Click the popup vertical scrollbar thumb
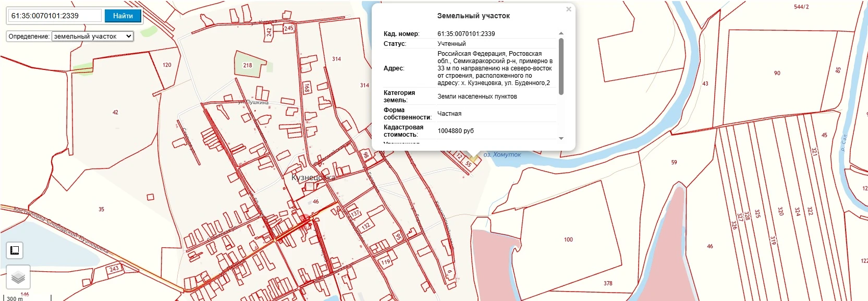The width and height of the screenshot is (868, 301). tap(561, 66)
